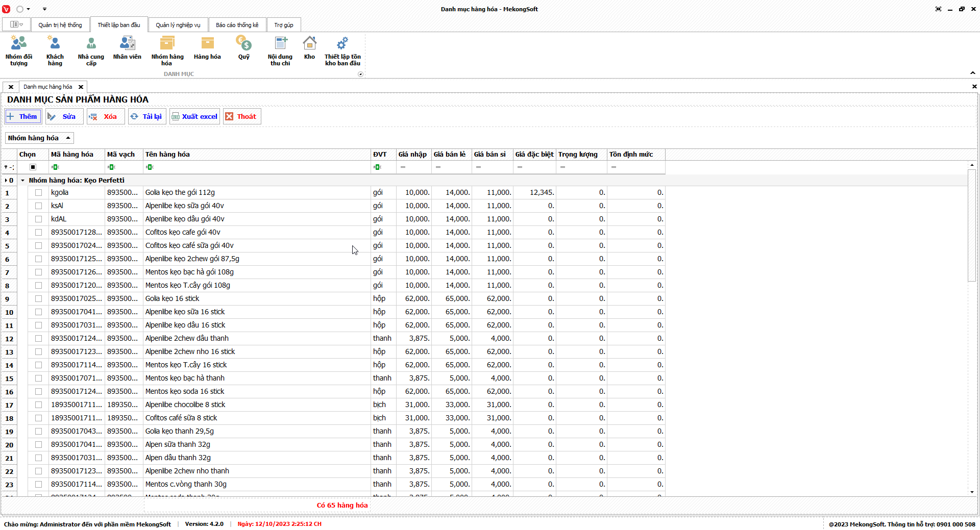Check the row for Golia kẹo 16 stick
980x530 pixels.
38,299
